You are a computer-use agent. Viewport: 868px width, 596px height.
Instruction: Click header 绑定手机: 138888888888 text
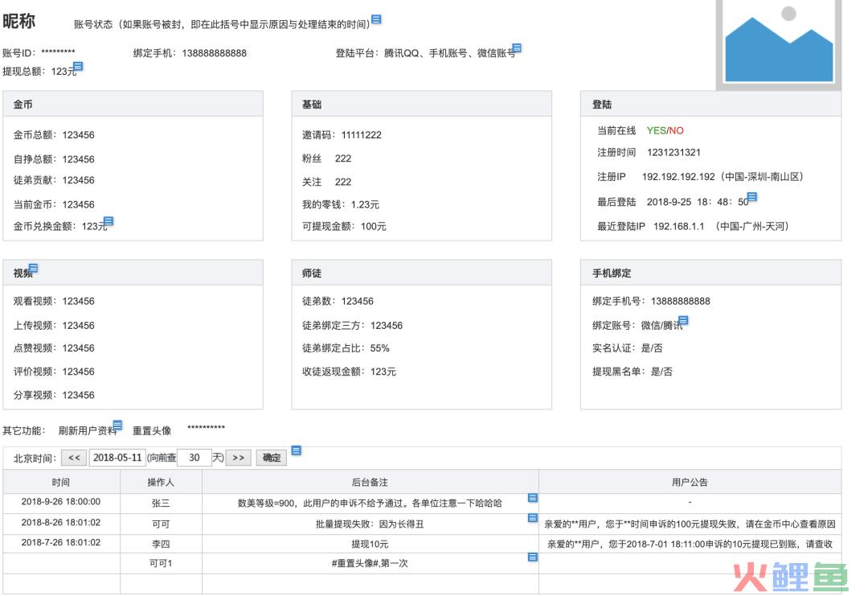pos(190,53)
